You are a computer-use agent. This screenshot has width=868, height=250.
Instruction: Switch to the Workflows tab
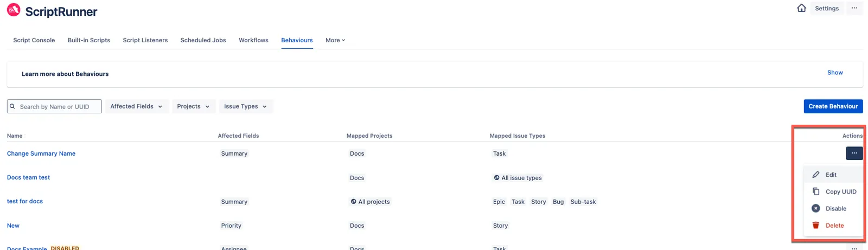point(253,40)
